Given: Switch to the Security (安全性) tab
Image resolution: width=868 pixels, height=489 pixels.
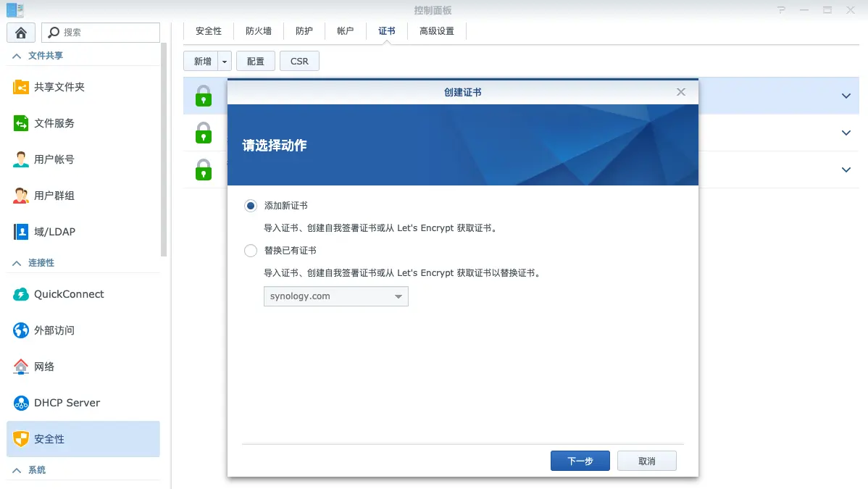Looking at the screenshot, I should [209, 31].
